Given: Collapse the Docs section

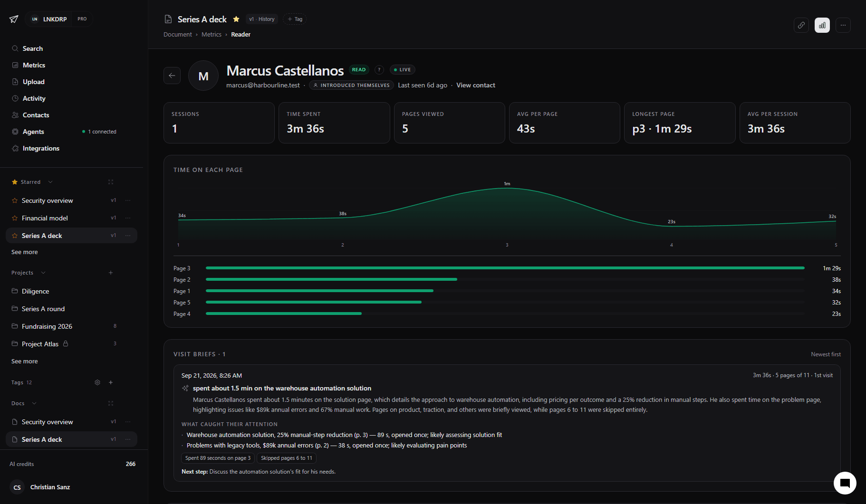Looking at the screenshot, I should tap(34, 403).
